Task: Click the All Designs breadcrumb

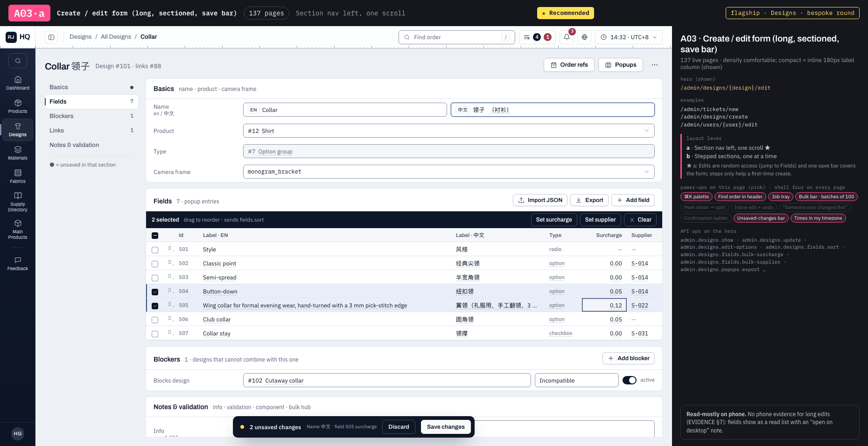Action: point(116,37)
